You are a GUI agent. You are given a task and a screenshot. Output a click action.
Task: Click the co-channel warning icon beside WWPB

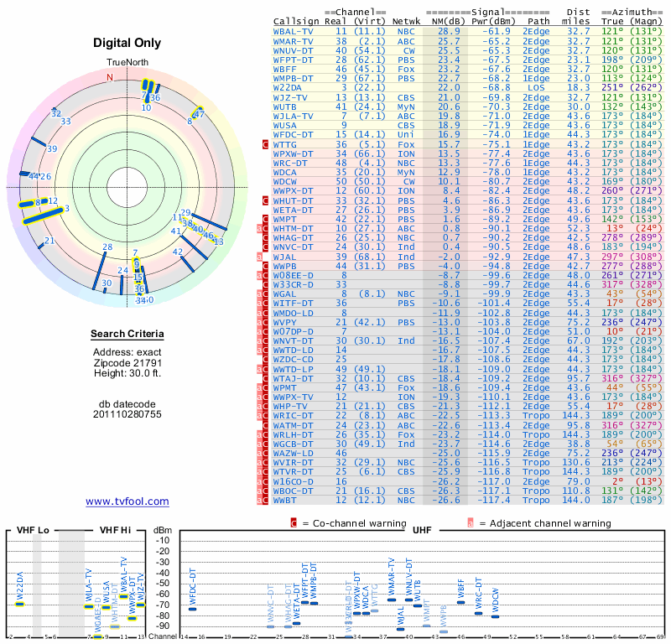(266, 267)
